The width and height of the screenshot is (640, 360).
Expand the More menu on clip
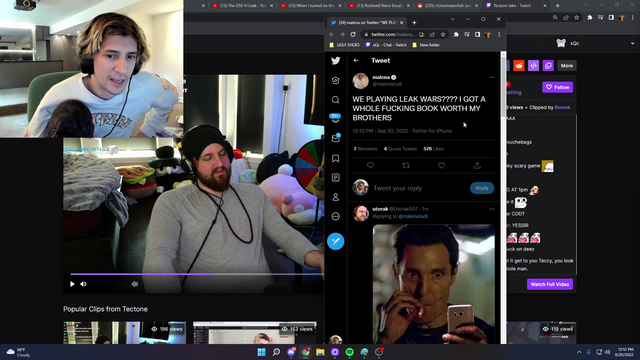[567, 65]
